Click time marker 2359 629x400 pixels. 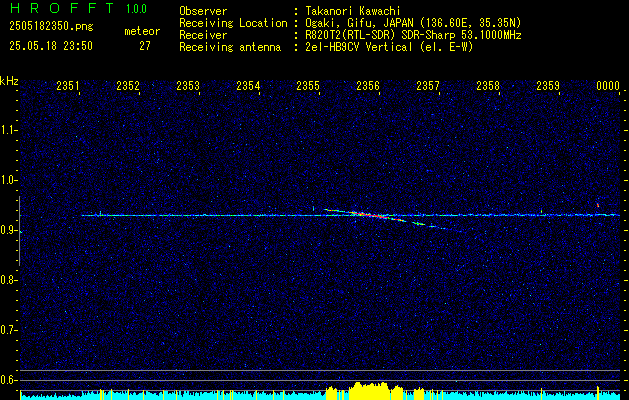point(548,85)
